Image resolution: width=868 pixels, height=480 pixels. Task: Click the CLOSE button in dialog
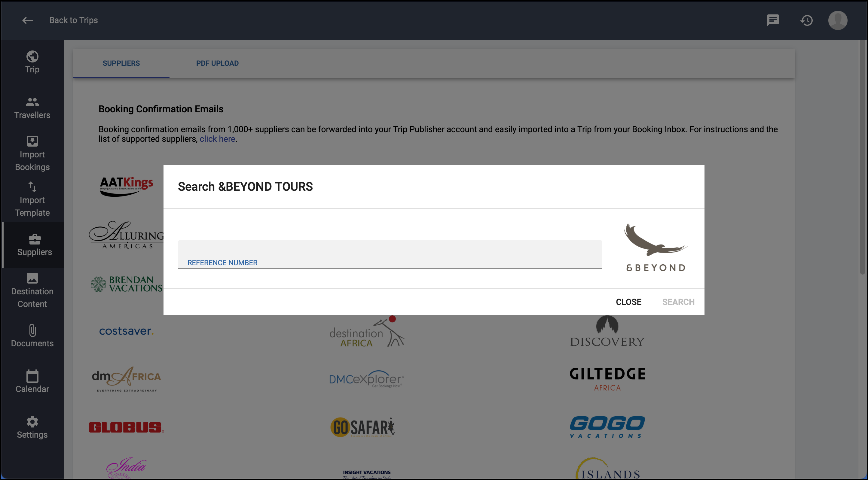(628, 302)
